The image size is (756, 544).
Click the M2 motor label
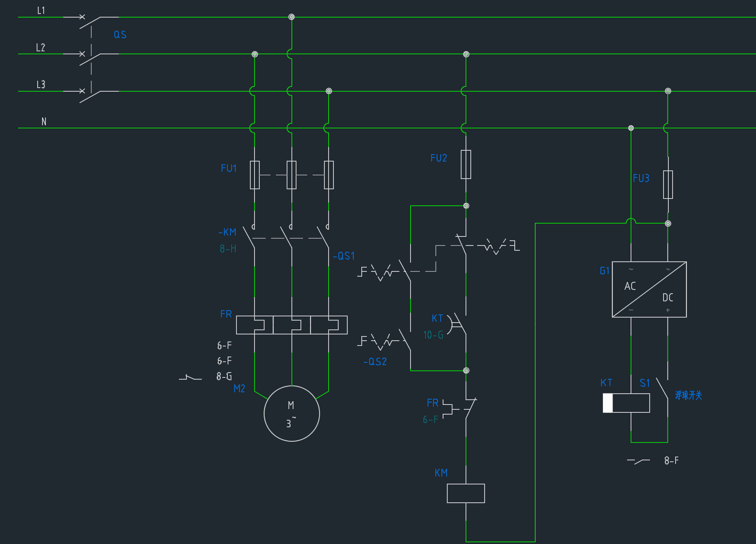coord(239,389)
